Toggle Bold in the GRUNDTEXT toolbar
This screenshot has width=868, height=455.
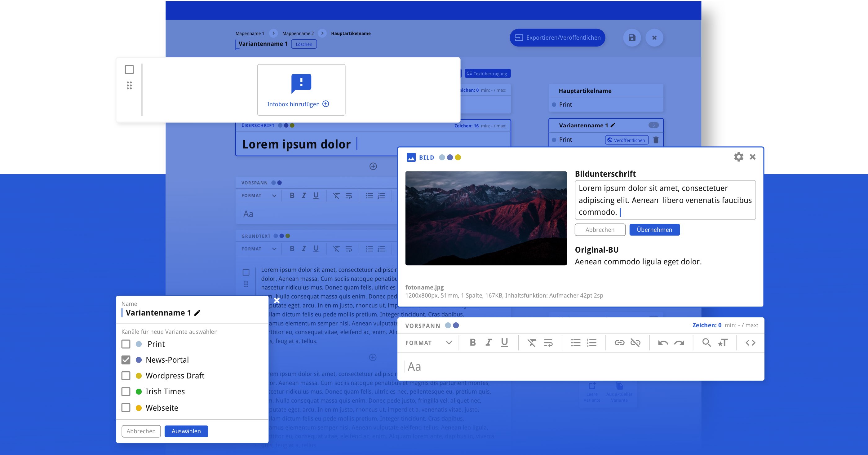coord(292,249)
